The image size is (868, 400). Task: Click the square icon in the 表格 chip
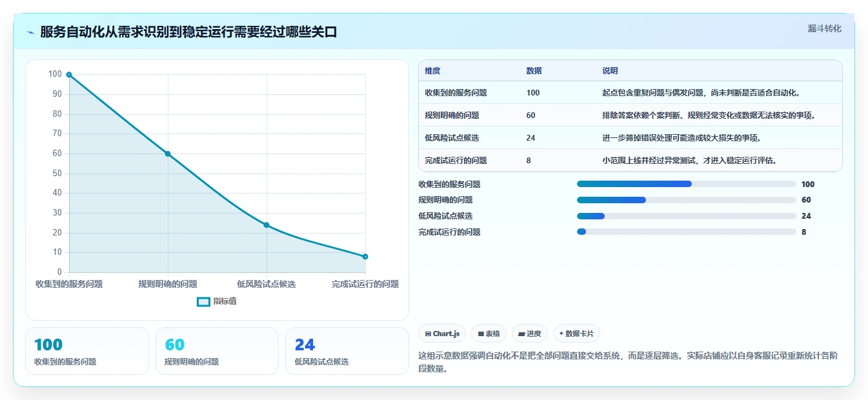coord(481,334)
